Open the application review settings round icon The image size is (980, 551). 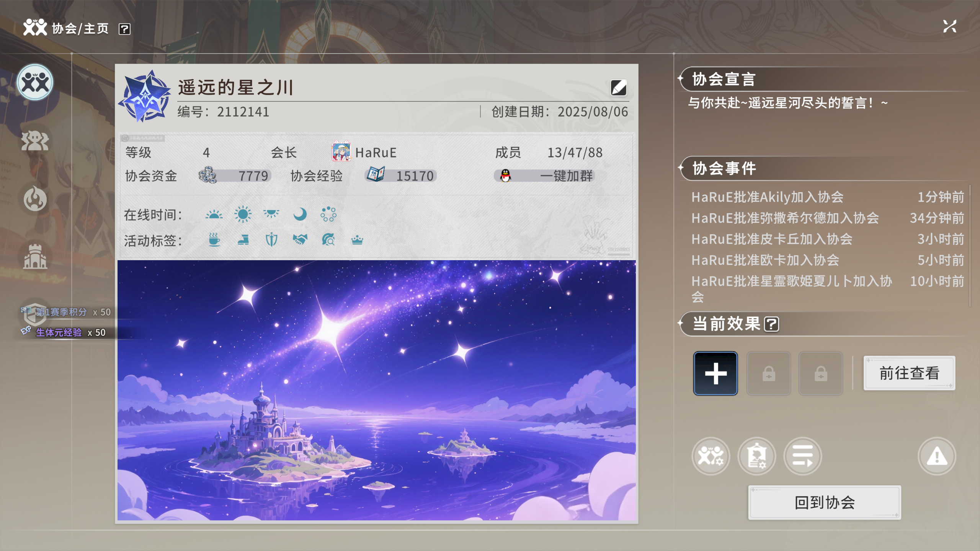pos(756,456)
